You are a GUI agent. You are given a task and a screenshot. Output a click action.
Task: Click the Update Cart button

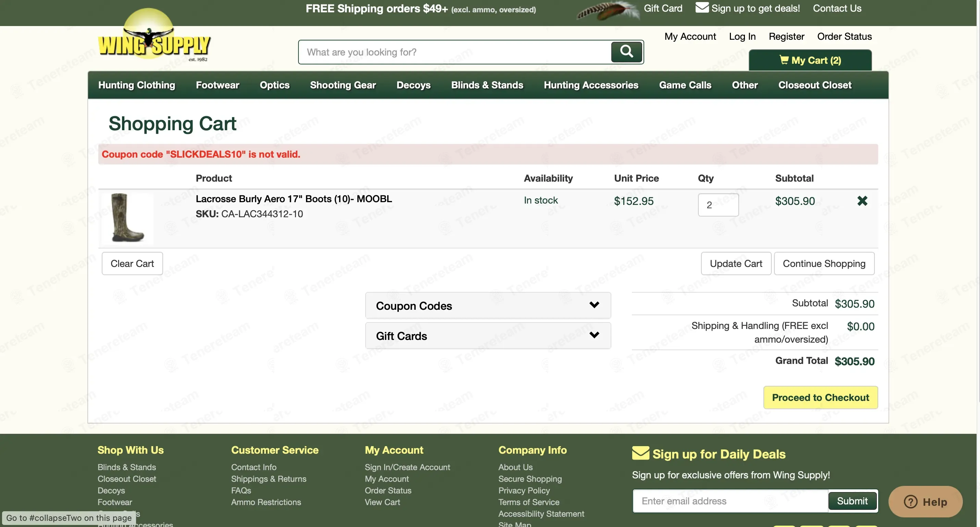click(x=736, y=263)
